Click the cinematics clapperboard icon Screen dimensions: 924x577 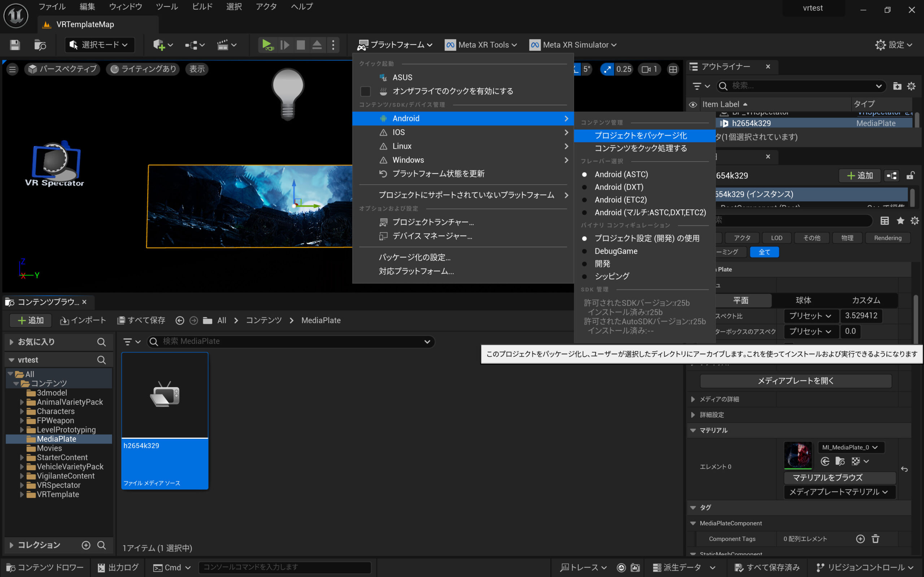pos(223,45)
